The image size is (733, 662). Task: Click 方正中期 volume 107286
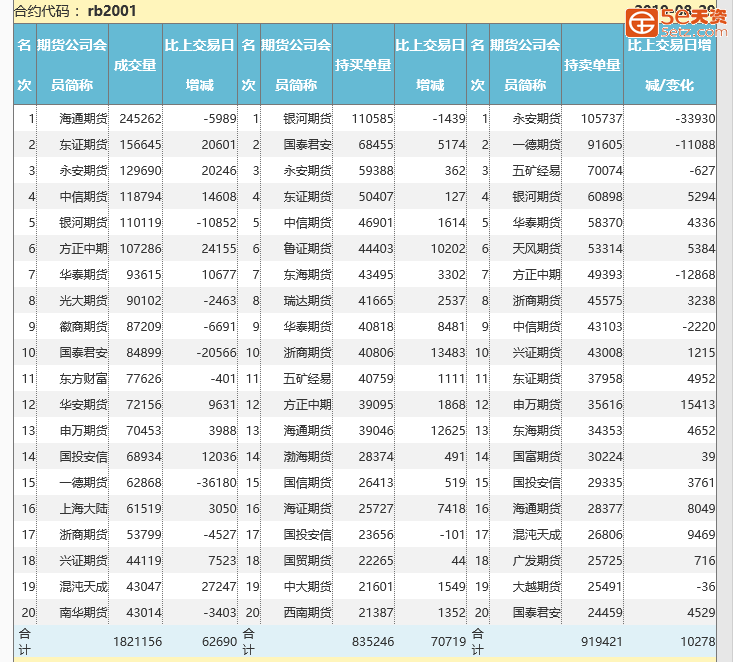[140, 249]
